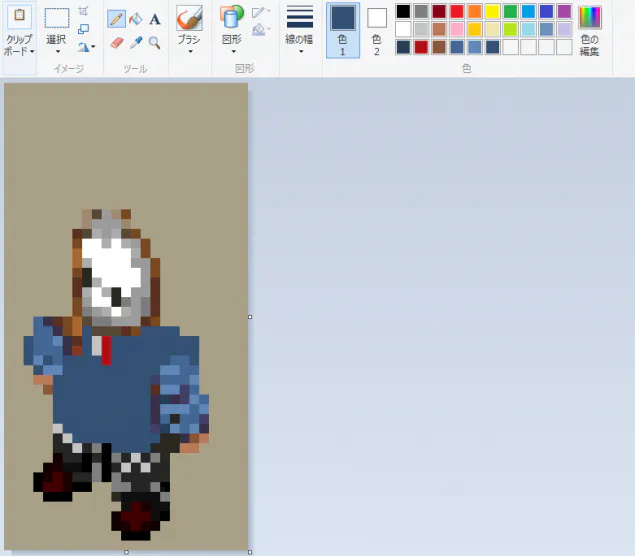
Task: Select the Text tool
Action: pos(155,19)
